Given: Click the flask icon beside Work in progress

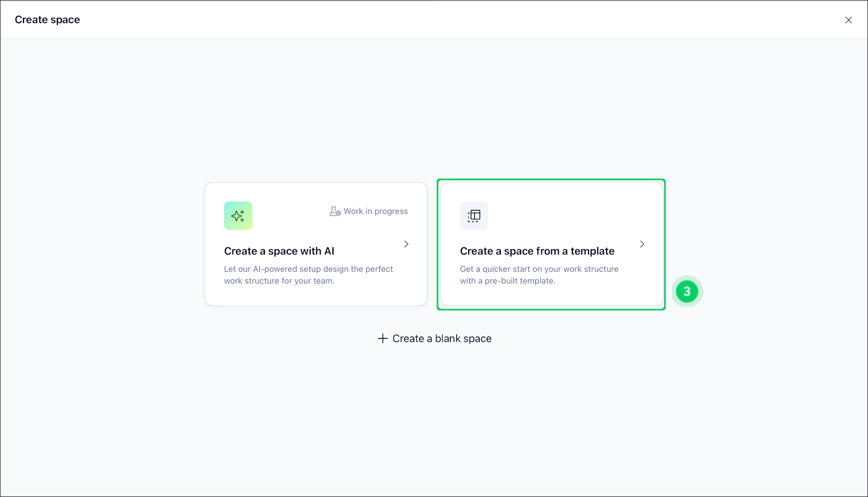Looking at the screenshot, I should 335,211.
